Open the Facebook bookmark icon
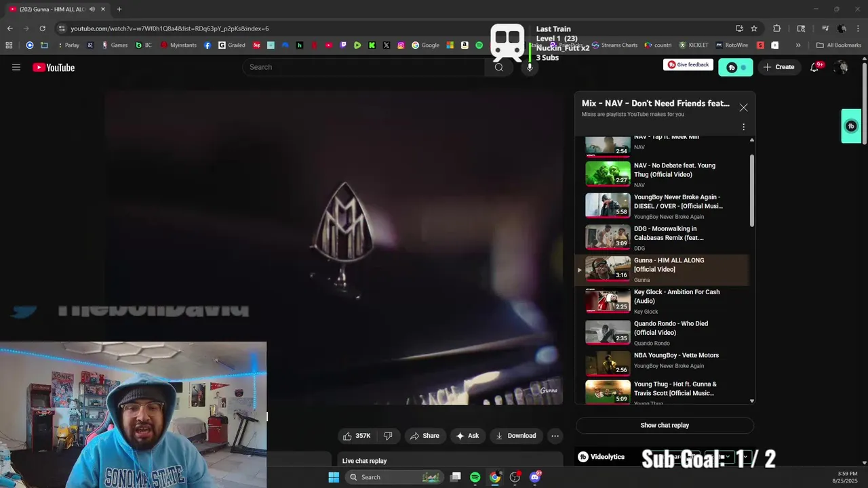868x488 pixels. (x=207, y=45)
